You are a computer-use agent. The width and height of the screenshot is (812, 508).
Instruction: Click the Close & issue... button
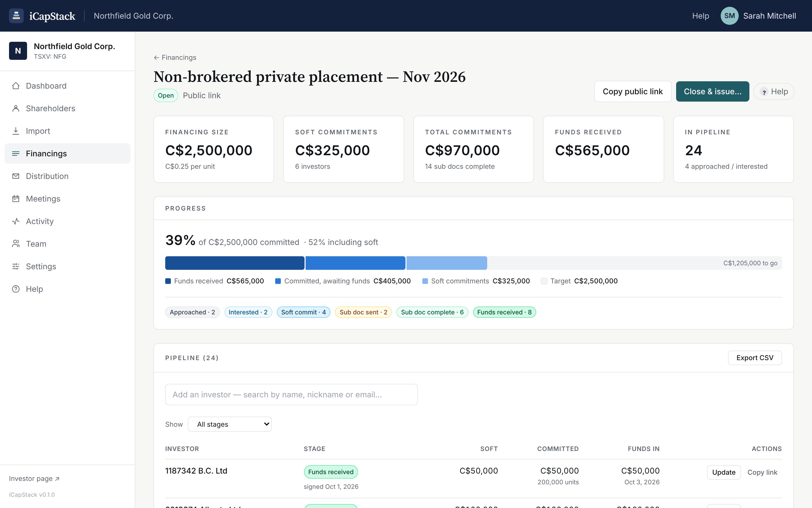tap(713, 91)
